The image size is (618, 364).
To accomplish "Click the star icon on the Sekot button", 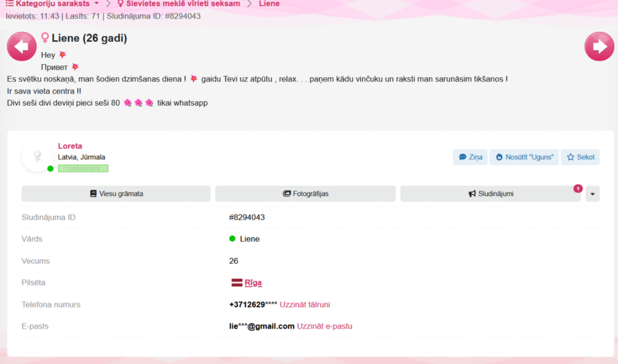I will [x=570, y=156].
